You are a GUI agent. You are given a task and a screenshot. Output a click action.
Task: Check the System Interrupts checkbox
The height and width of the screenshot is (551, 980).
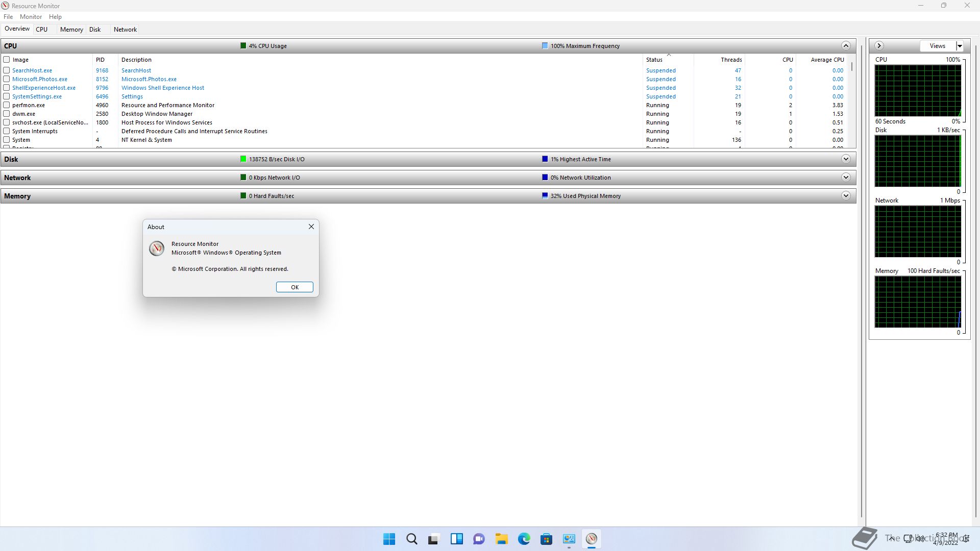coord(7,131)
